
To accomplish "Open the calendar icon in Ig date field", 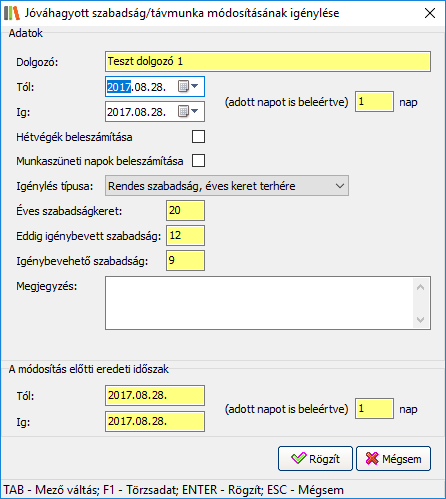I will click(183, 111).
